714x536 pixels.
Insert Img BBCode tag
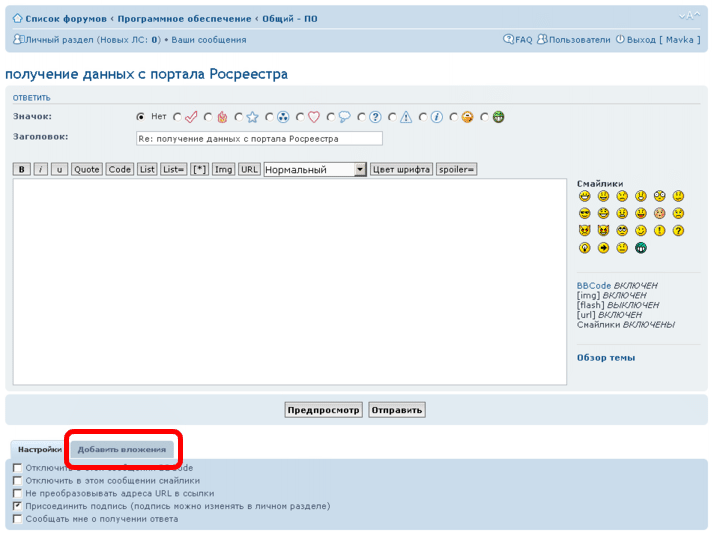click(224, 169)
